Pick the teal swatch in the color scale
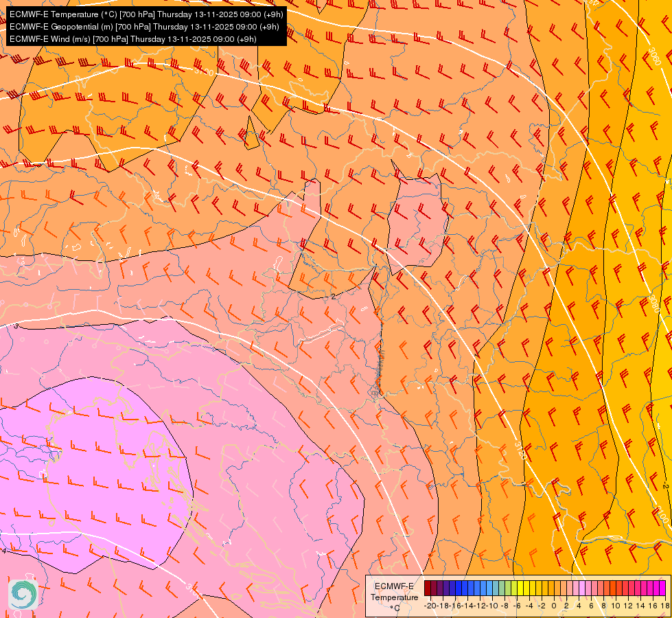The height and width of the screenshot is (618, 672). [496, 588]
